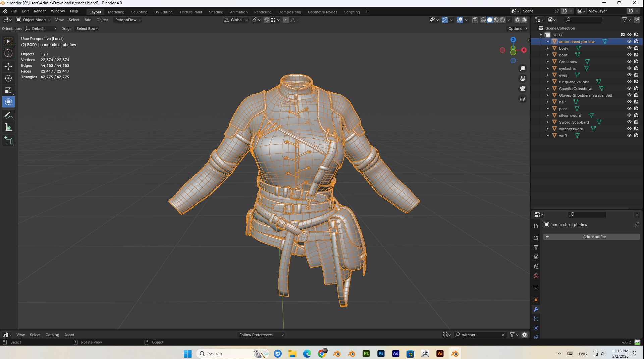Open the Particles properties tab
This screenshot has width=644, height=359.
(x=536, y=319)
